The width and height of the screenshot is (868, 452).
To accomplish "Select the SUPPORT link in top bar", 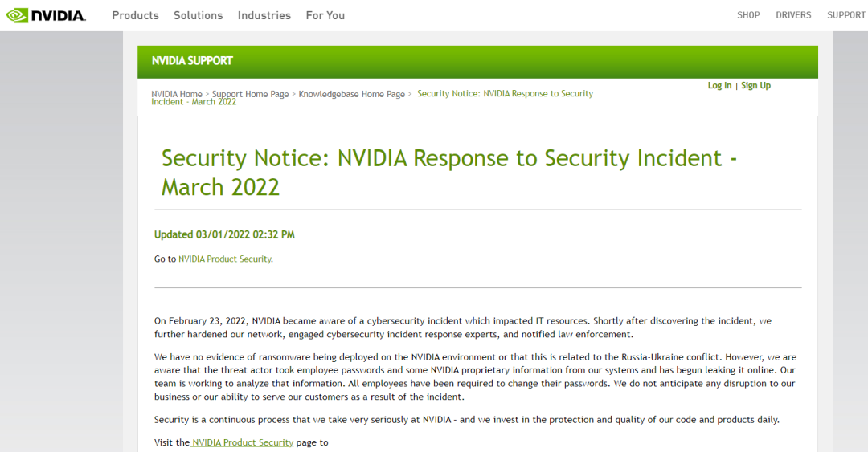I will (x=846, y=15).
